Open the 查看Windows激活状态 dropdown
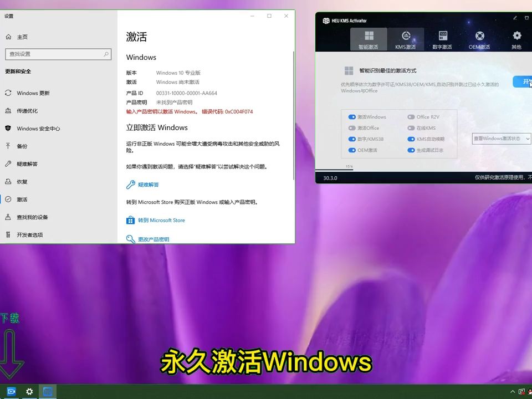532x399 pixels. [502, 139]
